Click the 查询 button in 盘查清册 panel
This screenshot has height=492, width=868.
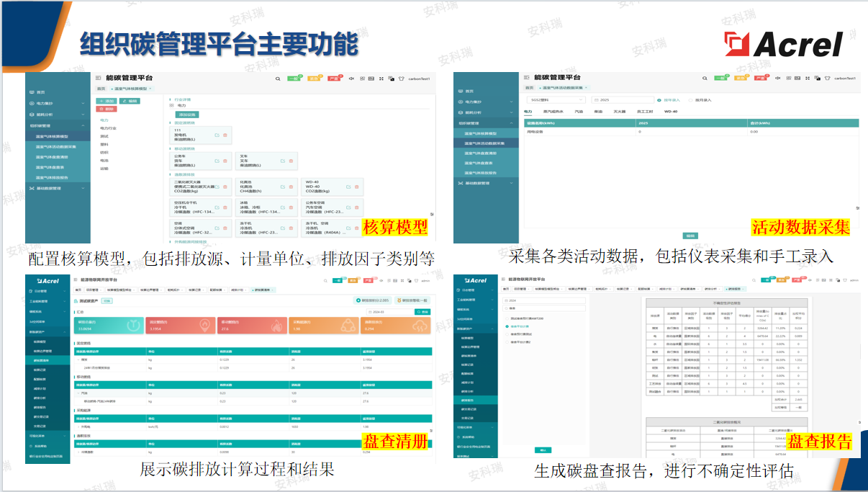(422, 312)
